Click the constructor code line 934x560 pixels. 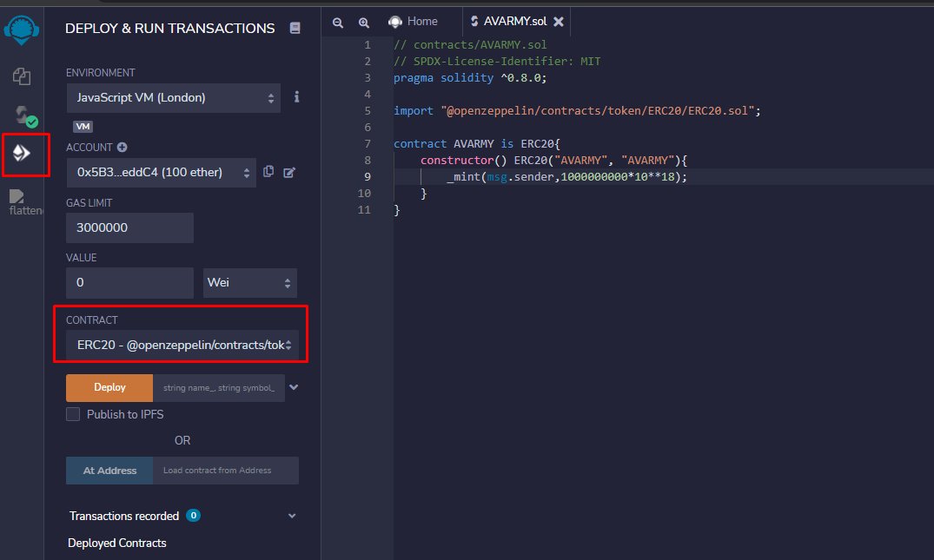coord(553,160)
